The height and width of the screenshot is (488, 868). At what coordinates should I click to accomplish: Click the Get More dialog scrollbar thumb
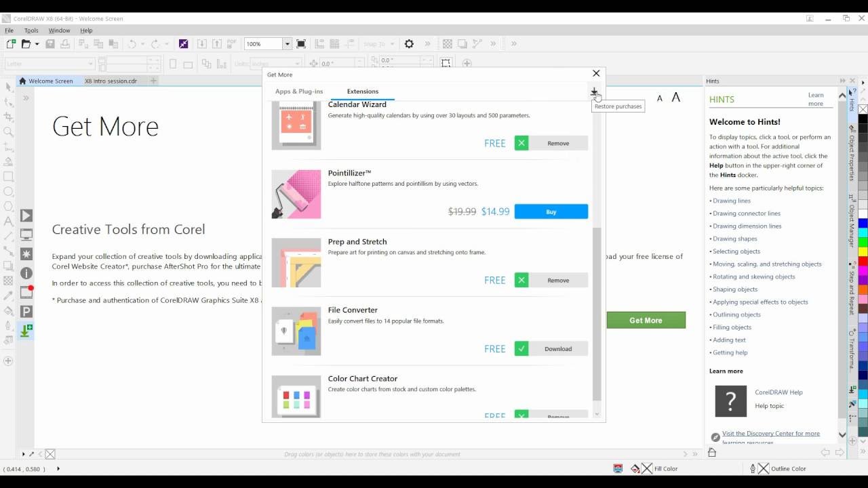pyautogui.click(x=597, y=314)
